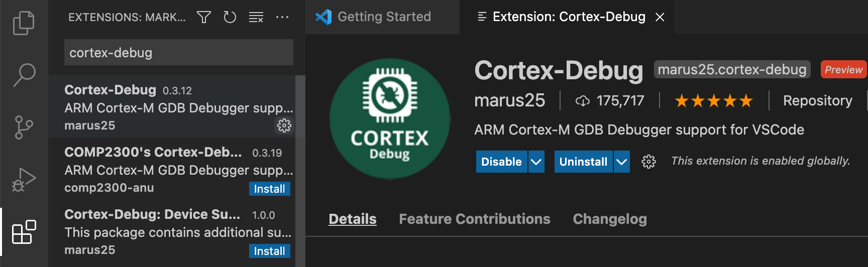
Task: Expand the Disable button dropdown arrow
Action: pos(536,162)
